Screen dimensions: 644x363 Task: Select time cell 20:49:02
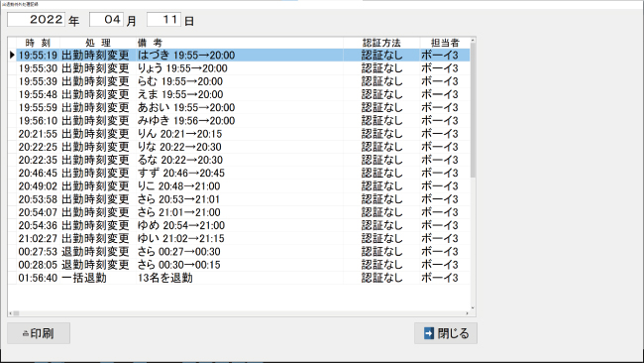coord(38,186)
